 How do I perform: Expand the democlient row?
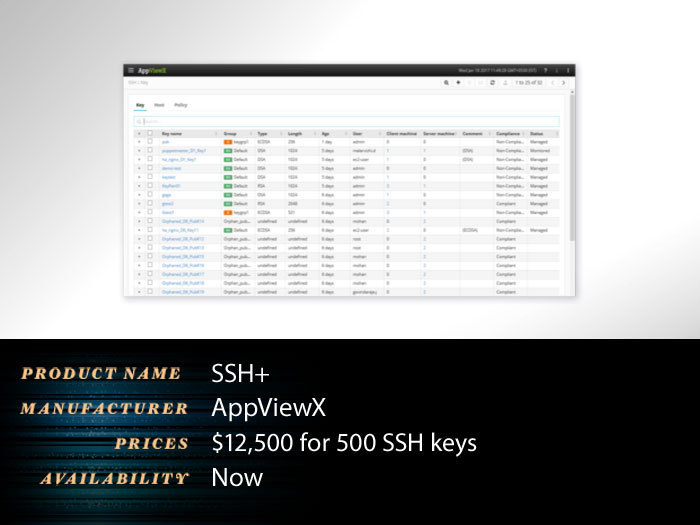139,168
